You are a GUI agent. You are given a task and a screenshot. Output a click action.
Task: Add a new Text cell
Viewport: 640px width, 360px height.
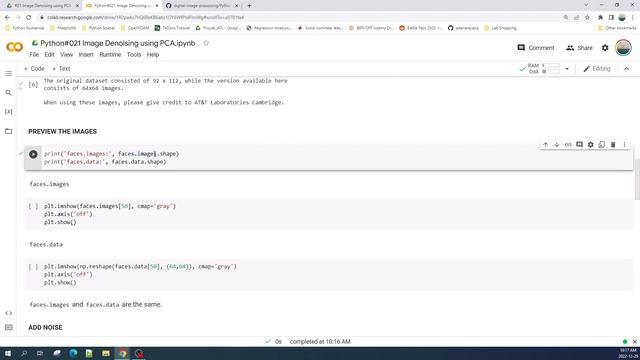tap(61, 69)
